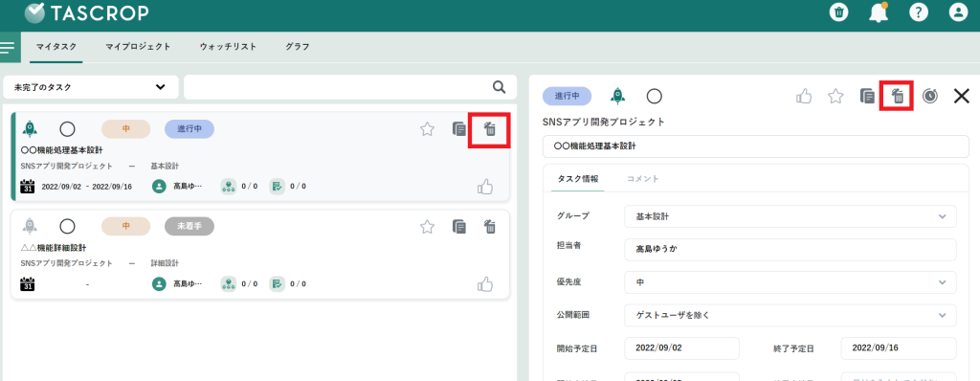Open the hamburger side menu
This screenshot has width=980, height=381.
tap(8, 48)
